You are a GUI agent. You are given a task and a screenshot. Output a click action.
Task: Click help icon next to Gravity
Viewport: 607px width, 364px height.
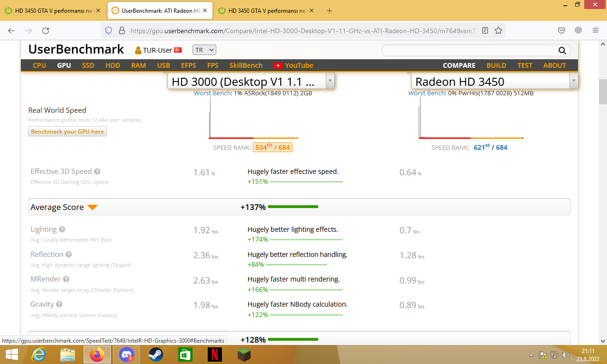pos(59,304)
